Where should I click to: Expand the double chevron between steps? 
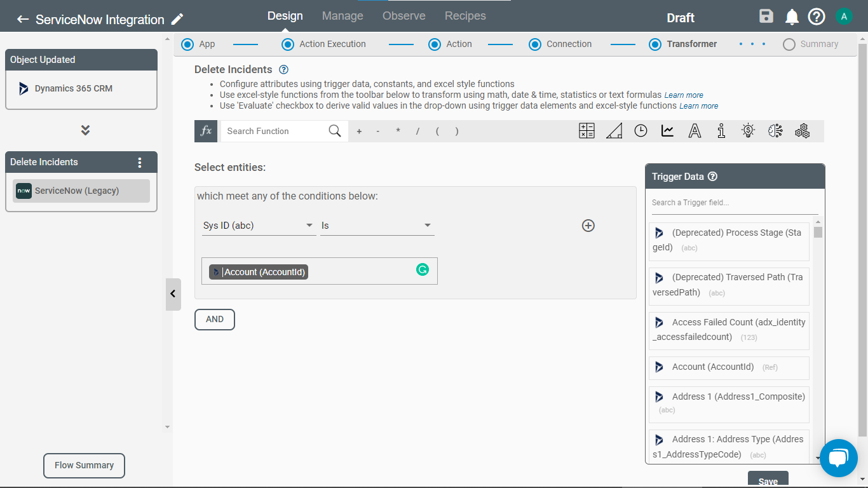pyautogui.click(x=85, y=130)
